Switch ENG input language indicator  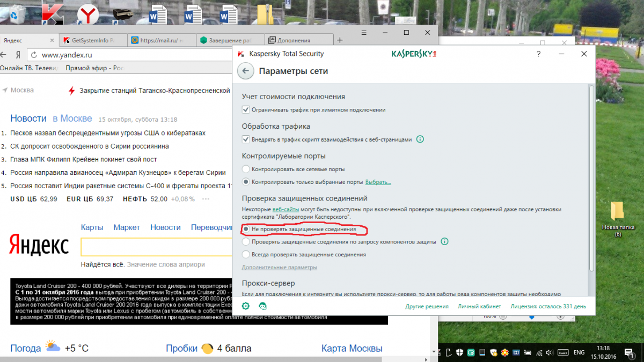pyautogui.click(x=579, y=352)
